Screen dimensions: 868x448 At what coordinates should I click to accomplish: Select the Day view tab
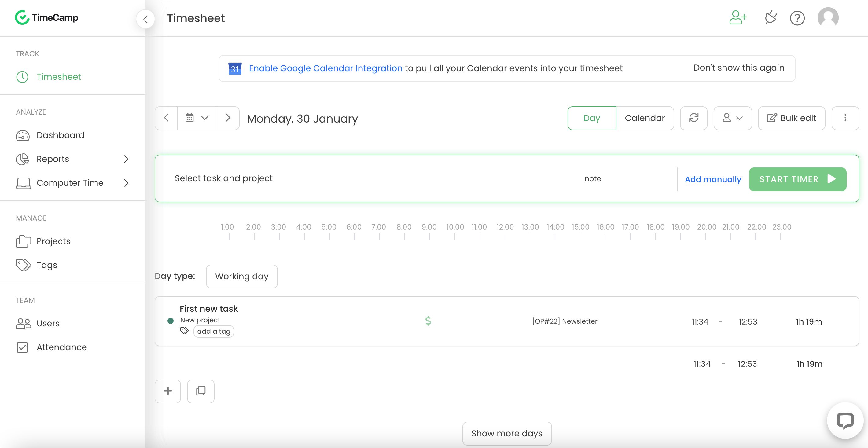(x=591, y=118)
